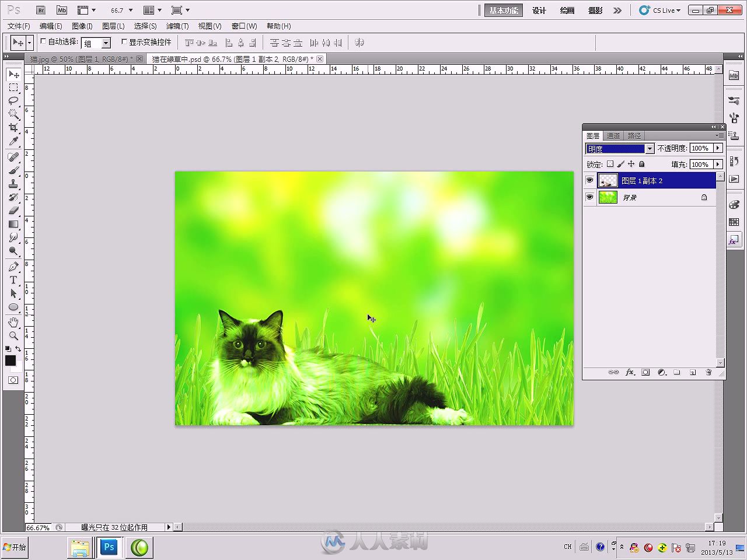Image resolution: width=747 pixels, height=560 pixels.
Task: Toggle lock transparent pixels
Action: (x=610, y=164)
